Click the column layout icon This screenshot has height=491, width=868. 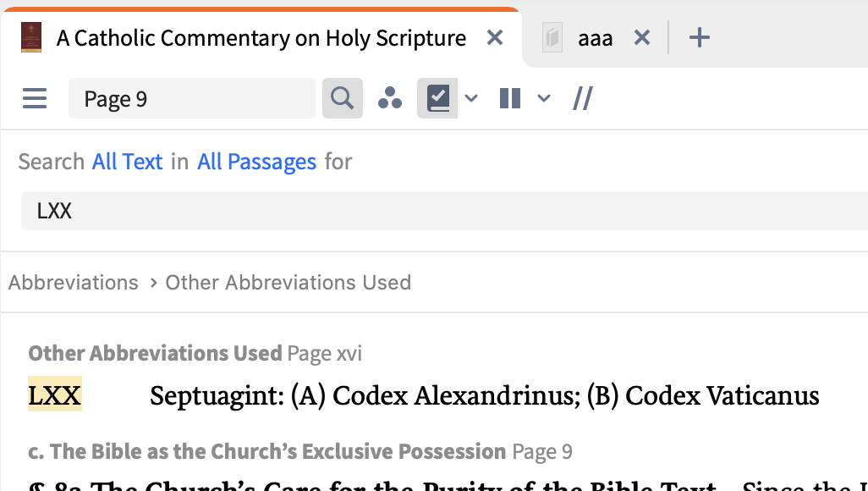point(510,99)
